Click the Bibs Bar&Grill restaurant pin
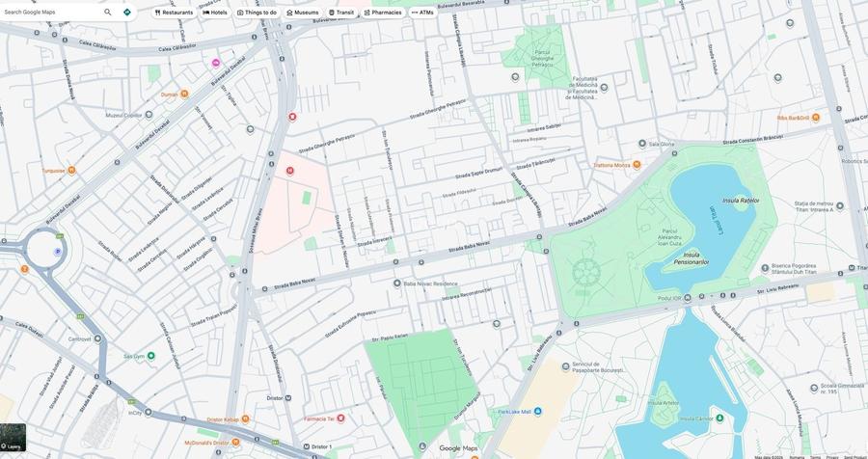Viewport: 868px width, 459px height. (x=815, y=118)
